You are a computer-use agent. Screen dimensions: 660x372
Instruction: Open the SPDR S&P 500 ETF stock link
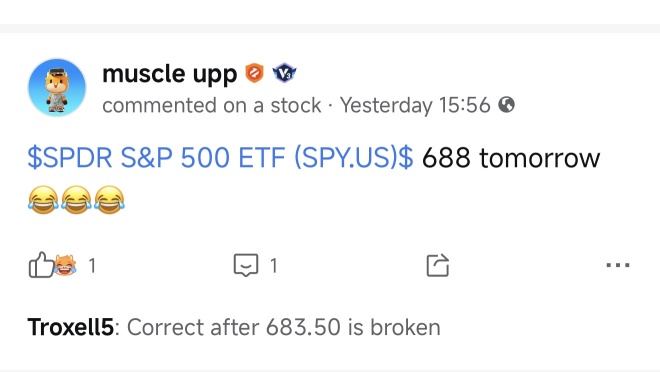(x=221, y=158)
